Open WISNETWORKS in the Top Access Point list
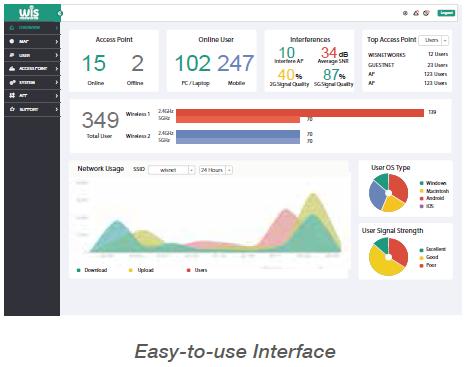This screenshot has height=367, width=468. (387, 55)
